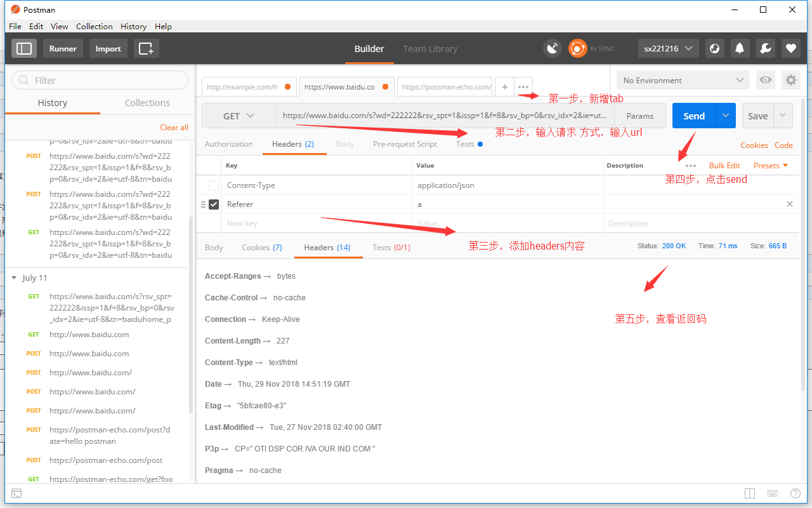Open the History menu
The height and width of the screenshot is (508, 812).
pos(133,26)
